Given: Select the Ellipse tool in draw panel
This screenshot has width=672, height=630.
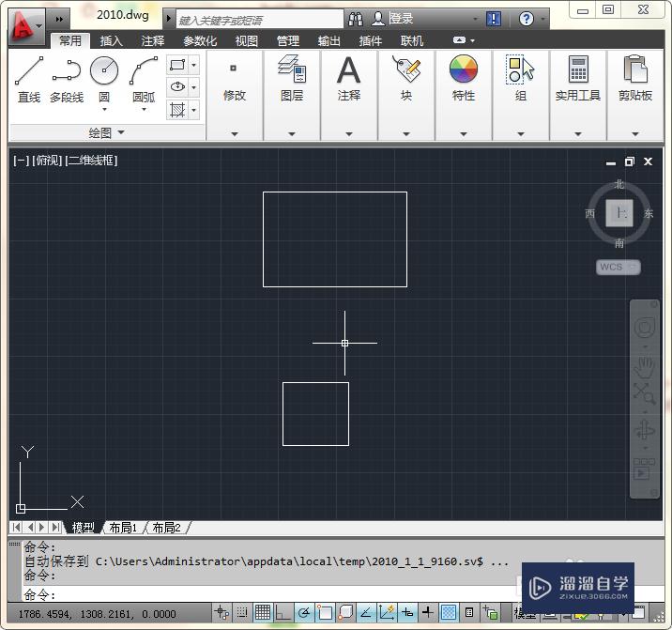Looking at the screenshot, I should [x=177, y=87].
